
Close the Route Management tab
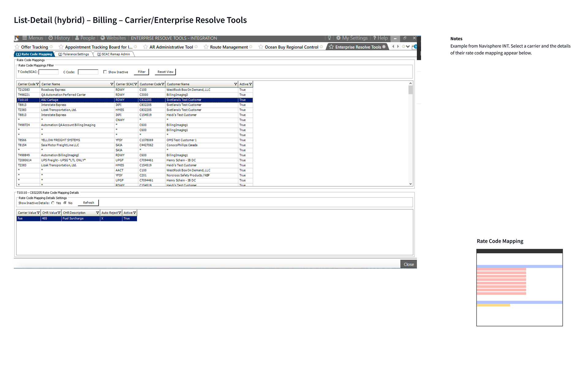(251, 47)
